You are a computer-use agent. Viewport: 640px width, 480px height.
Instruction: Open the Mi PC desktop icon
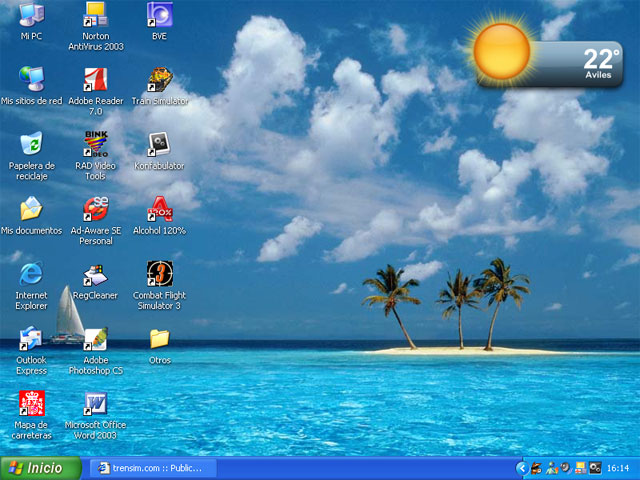31,16
